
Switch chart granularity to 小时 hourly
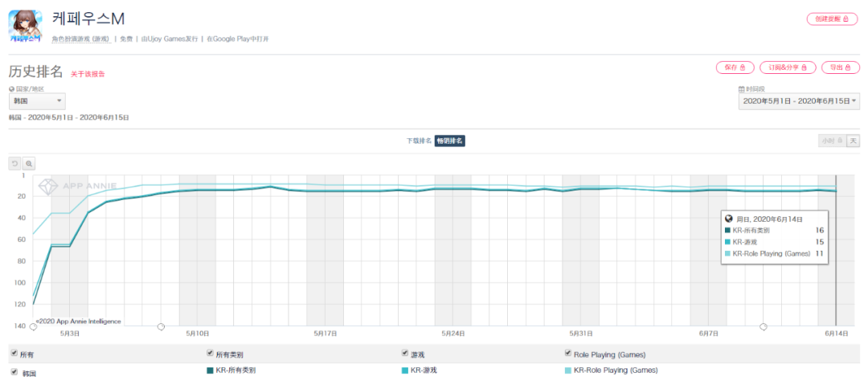click(831, 141)
